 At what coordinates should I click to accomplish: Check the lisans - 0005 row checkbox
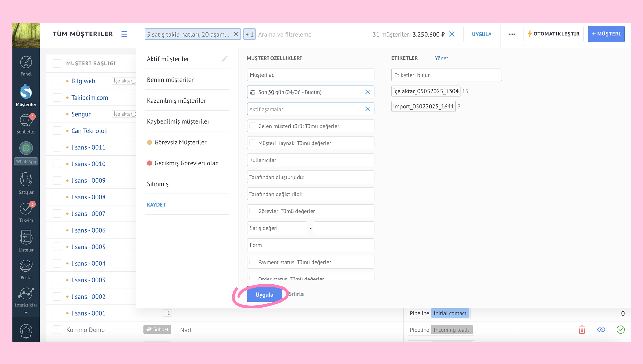57,247
